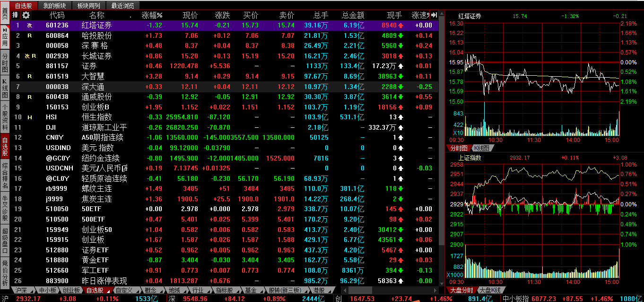Expand the 沪深 market tab menu
The image size is (644, 302).
(x=23, y=290)
